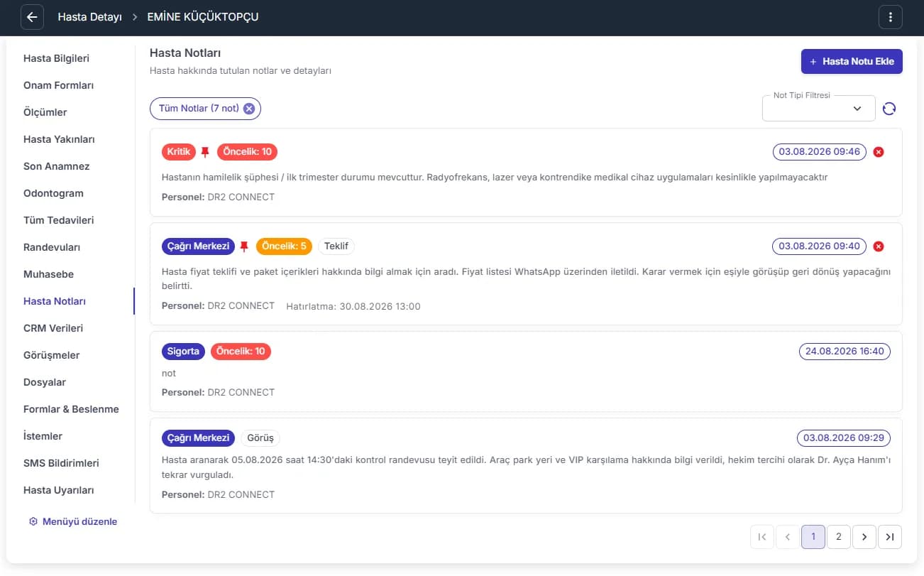Viewport: 924px width, 576px height.
Task: Click the refresh notes icon
Action: pos(889,109)
